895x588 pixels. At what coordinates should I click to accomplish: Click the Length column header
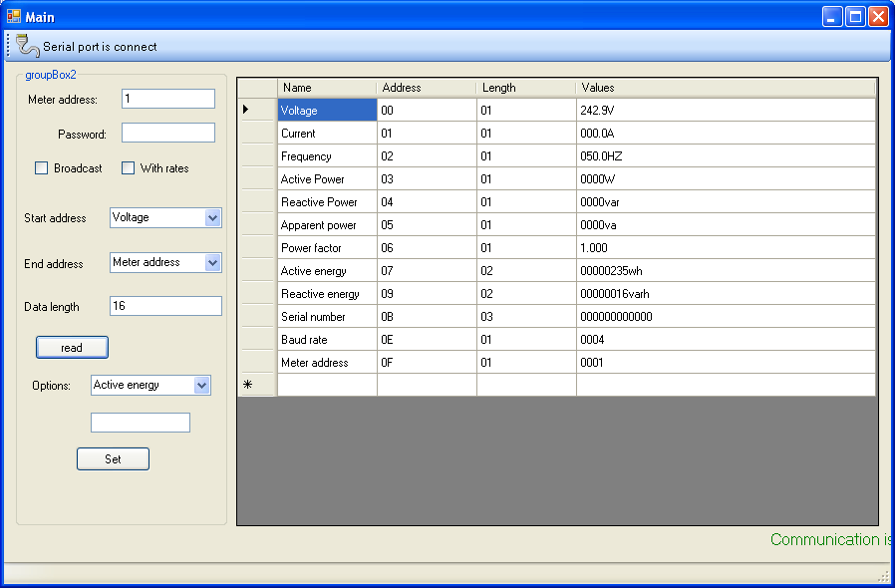[x=526, y=88]
